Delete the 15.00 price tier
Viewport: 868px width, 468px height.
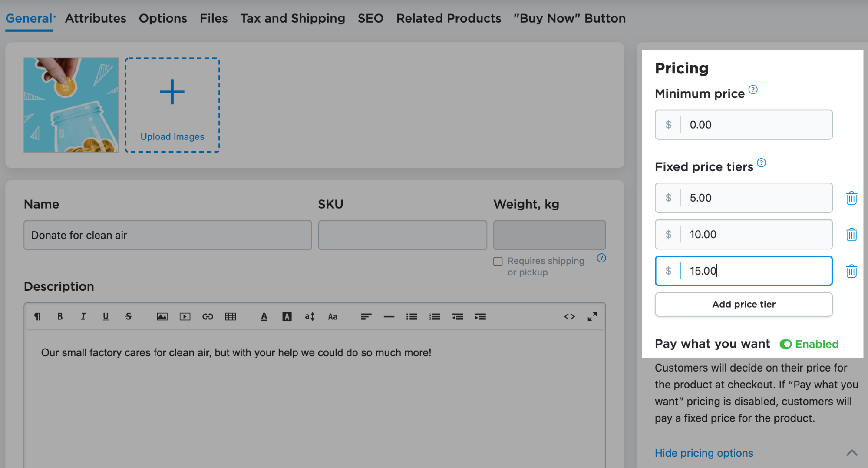click(851, 271)
